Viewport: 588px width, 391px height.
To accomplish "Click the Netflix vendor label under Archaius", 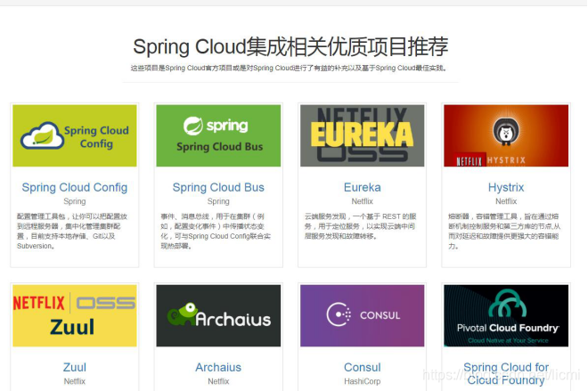I will [218, 381].
